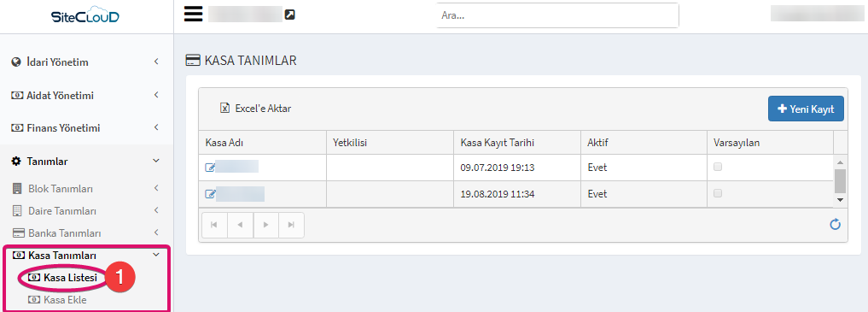The width and height of the screenshot is (868, 312).
Task: Click the building icon beside Daire Tanımları
Action: (x=17, y=211)
